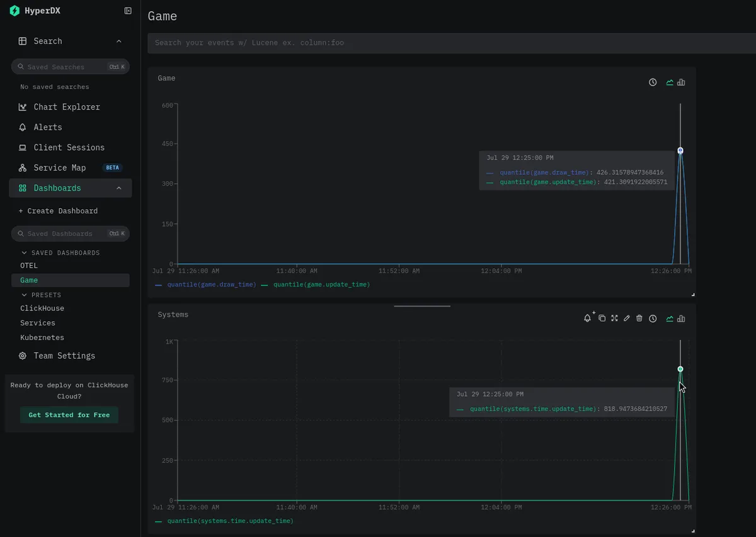Open Chart Explorer from the sidebar

[67, 107]
